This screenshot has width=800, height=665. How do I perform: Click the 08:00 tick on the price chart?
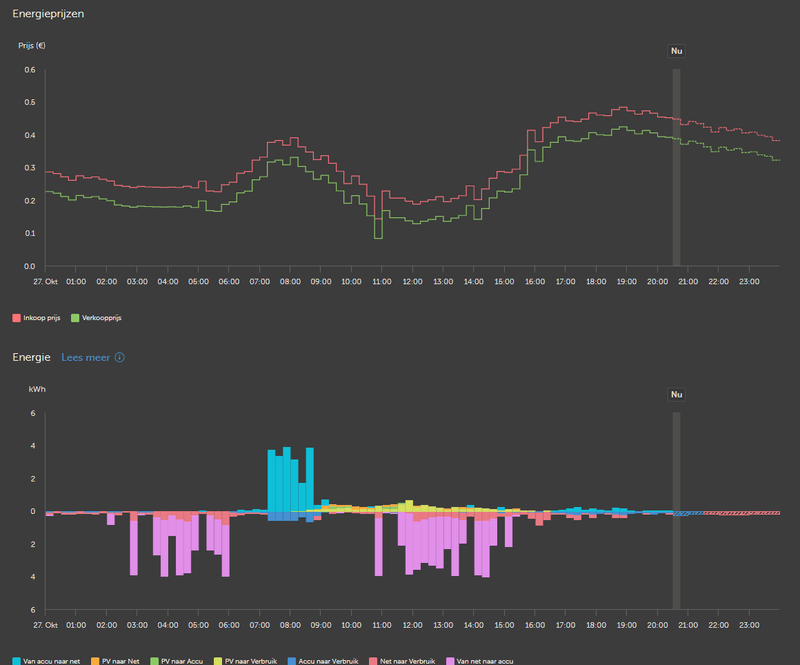pyautogui.click(x=290, y=281)
